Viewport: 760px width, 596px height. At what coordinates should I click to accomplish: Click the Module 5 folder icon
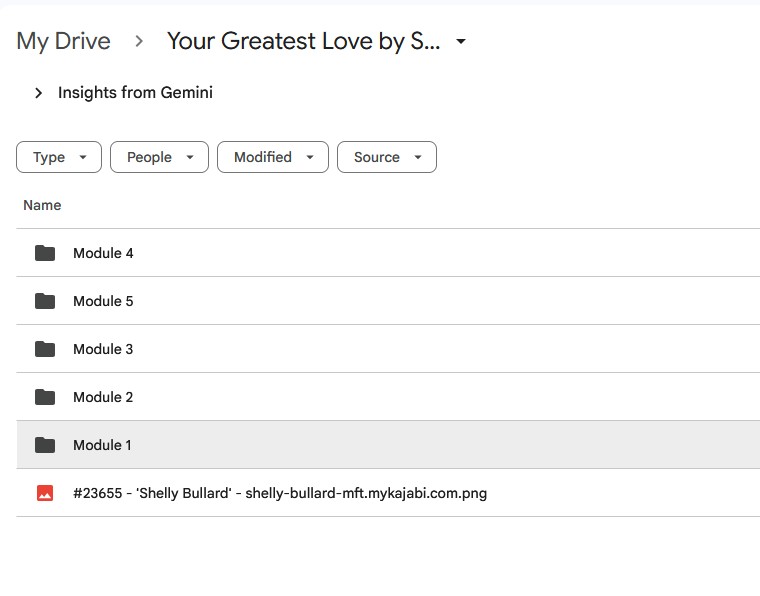coord(45,301)
